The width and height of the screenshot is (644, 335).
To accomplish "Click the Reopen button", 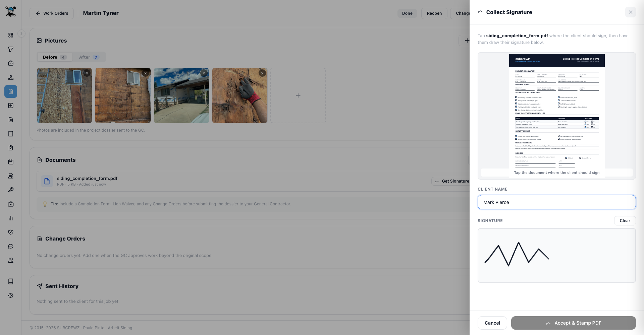I will click(434, 13).
